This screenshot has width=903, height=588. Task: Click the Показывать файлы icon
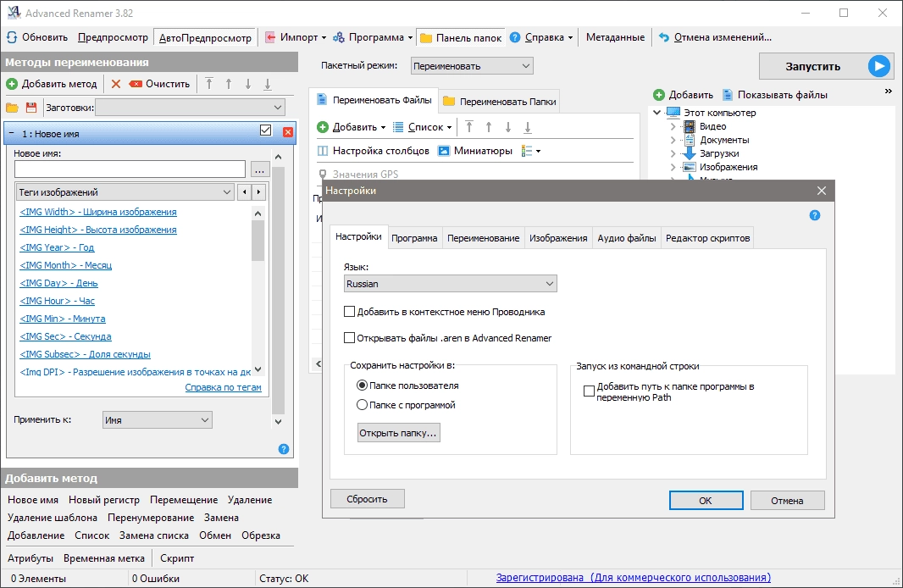(x=728, y=95)
